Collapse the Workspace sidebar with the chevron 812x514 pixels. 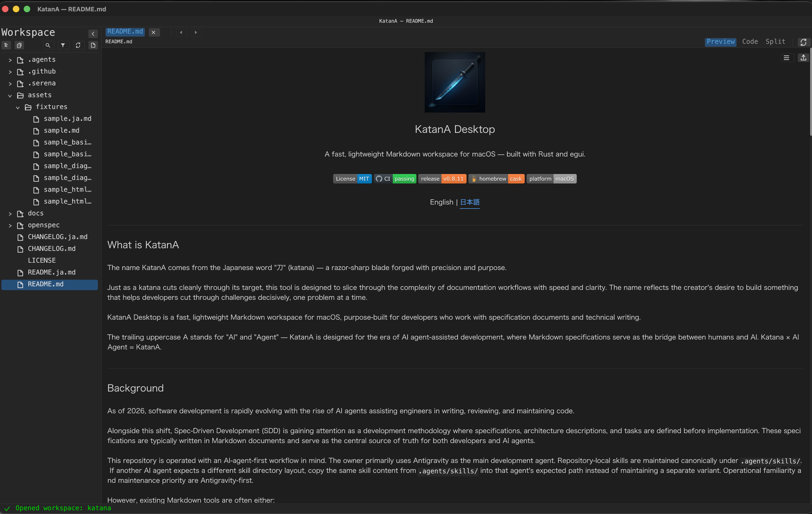coord(93,33)
